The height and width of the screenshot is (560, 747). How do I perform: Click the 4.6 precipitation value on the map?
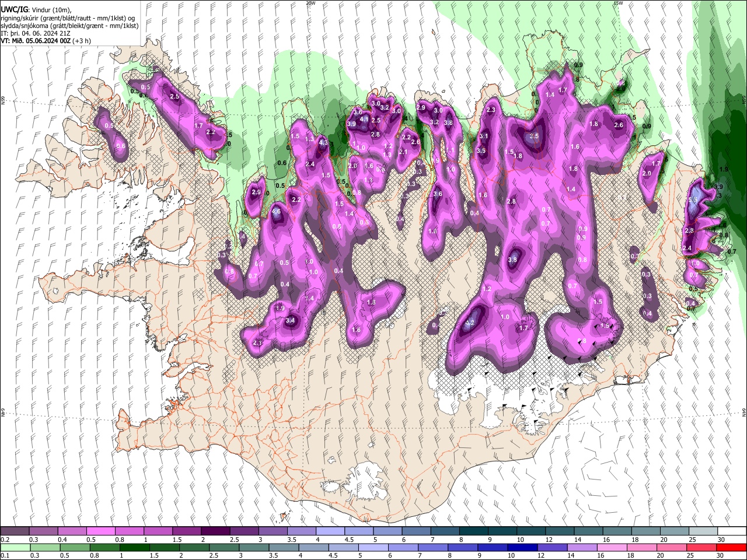tap(277, 212)
